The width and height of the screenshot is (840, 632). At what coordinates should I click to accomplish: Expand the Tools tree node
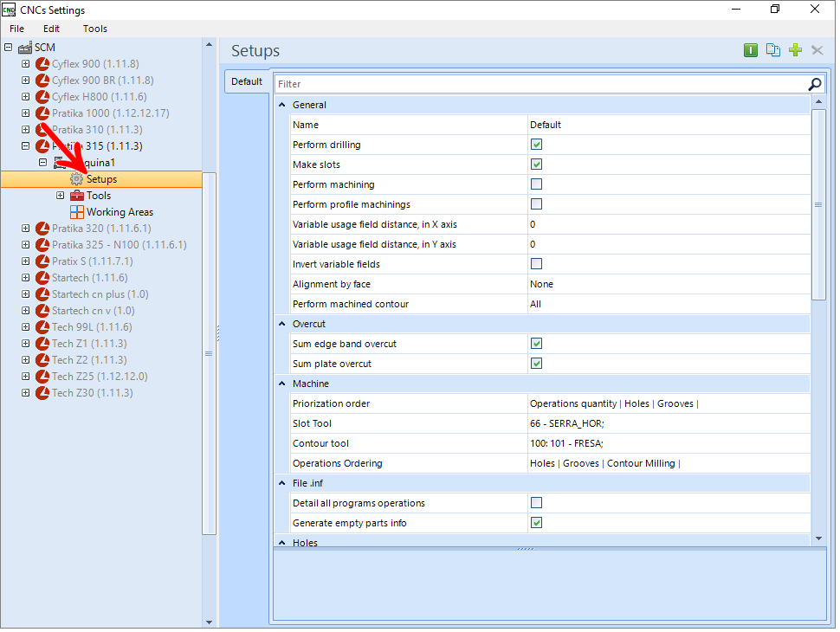point(61,196)
